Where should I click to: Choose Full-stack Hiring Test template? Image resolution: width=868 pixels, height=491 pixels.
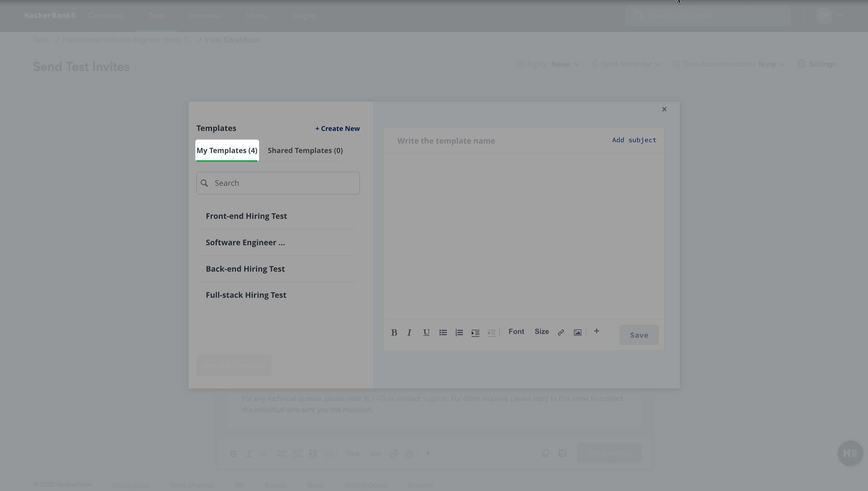[246, 295]
